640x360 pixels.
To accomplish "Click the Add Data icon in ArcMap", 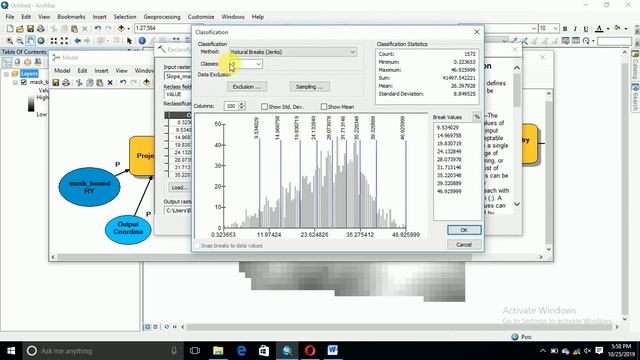I will point(121,29).
